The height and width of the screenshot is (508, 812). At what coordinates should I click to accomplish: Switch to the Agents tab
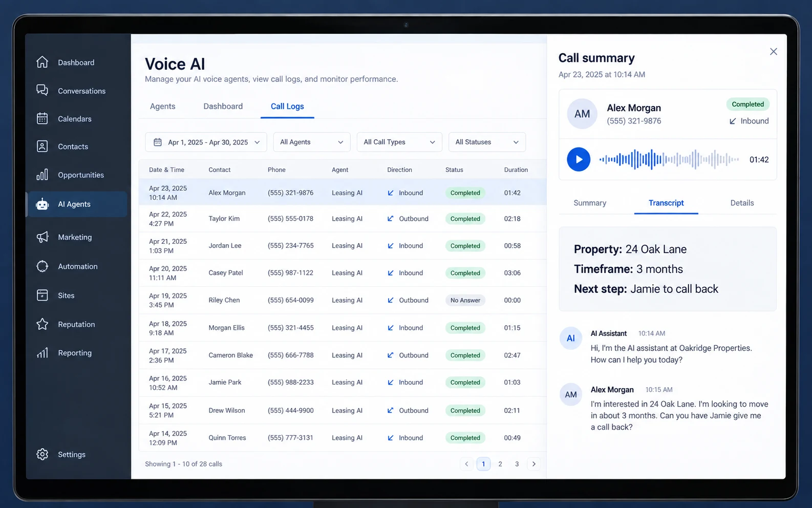163,106
